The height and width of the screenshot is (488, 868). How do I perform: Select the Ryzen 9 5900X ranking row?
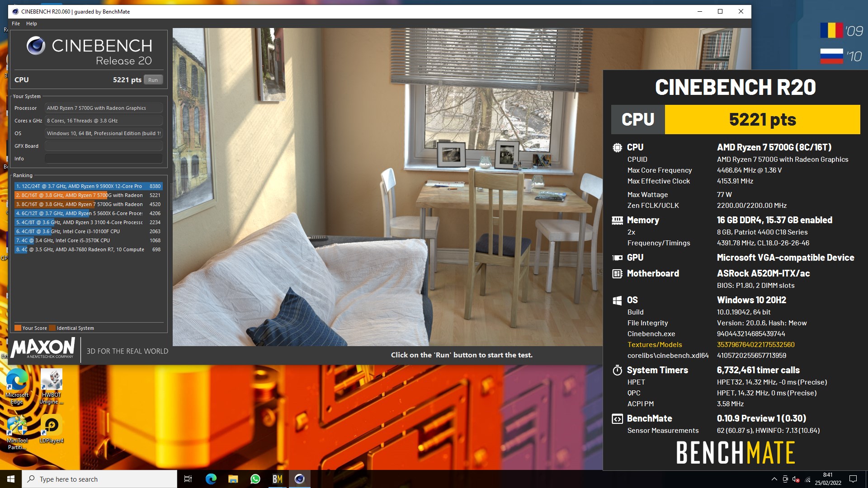click(x=88, y=186)
